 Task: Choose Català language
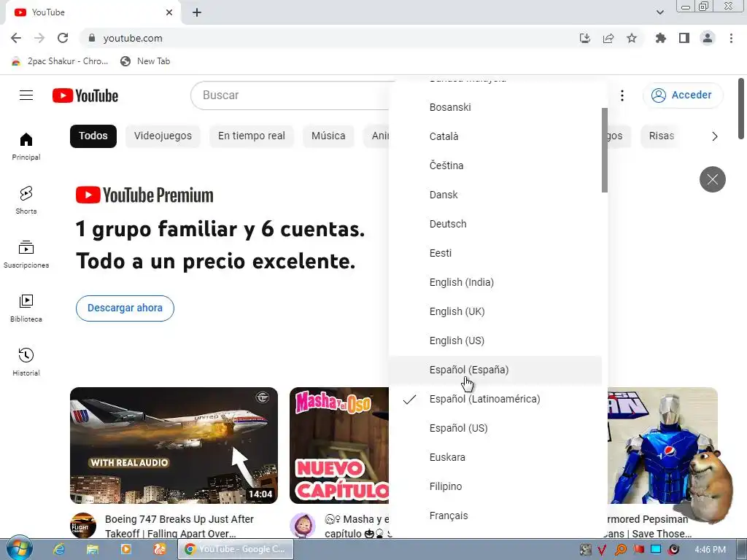(495, 136)
